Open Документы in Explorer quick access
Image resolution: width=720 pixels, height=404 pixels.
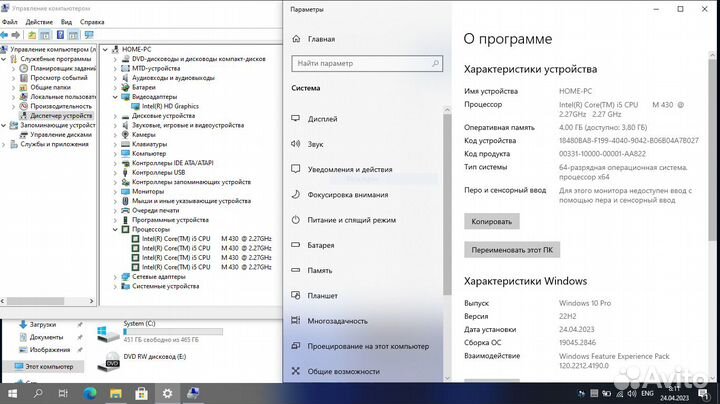coord(46,337)
